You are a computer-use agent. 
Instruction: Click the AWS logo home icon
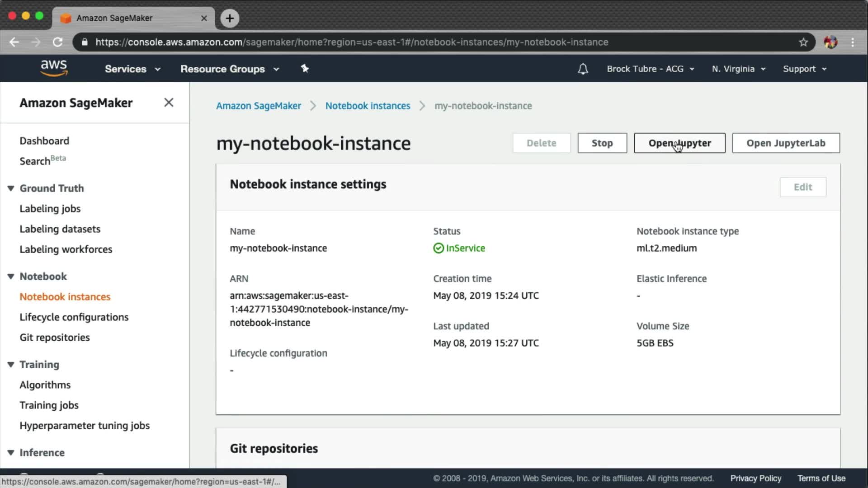[x=54, y=68]
